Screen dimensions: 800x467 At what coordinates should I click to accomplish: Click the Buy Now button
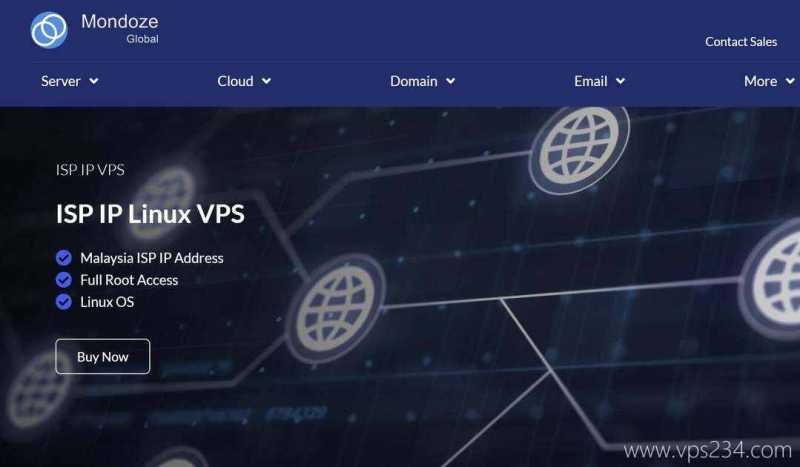tap(103, 356)
